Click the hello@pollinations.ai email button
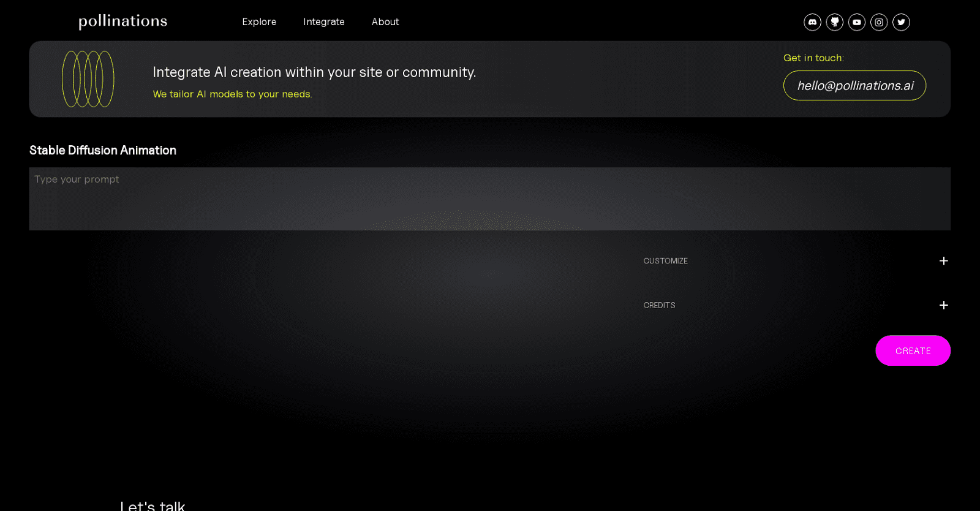Image resolution: width=980 pixels, height=511 pixels. pyautogui.click(x=854, y=86)
